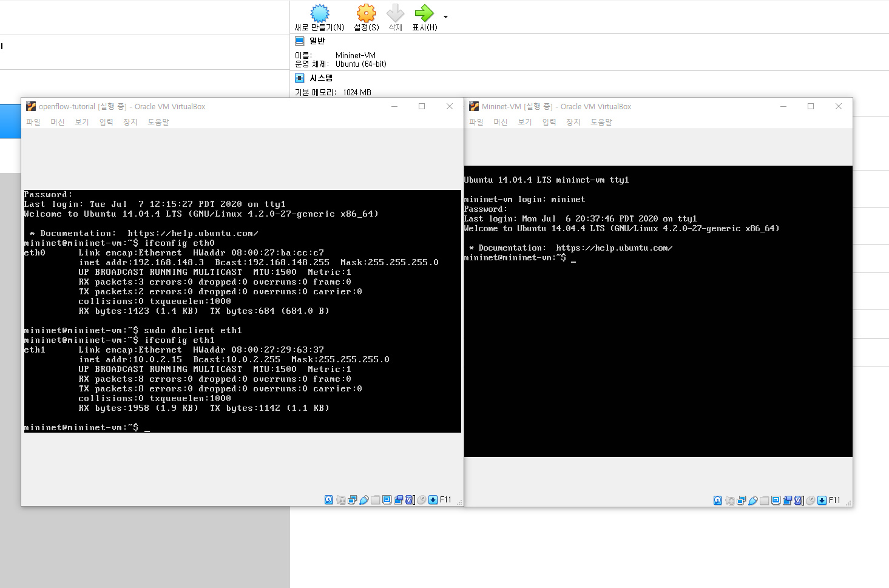The height and width of the screenshot is (588, 889).
Task: Close the openflow-tutorial VM window
Action: 450,106
